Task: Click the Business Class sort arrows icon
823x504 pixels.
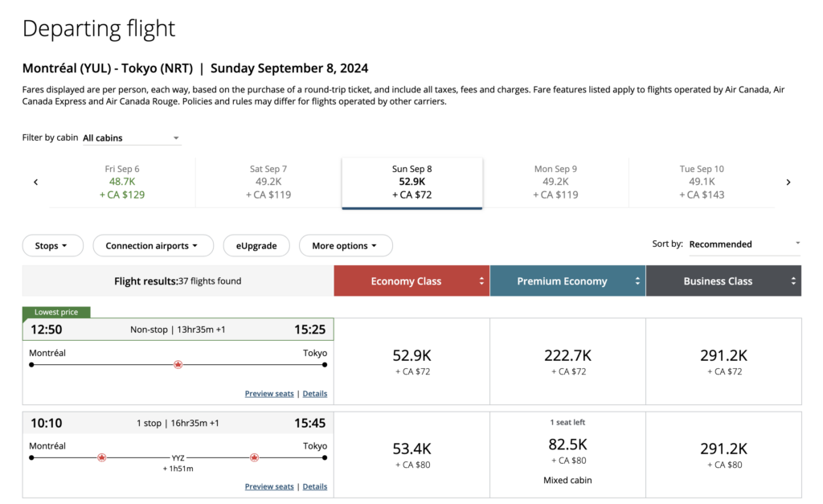Action: click(x=793, y=281)
